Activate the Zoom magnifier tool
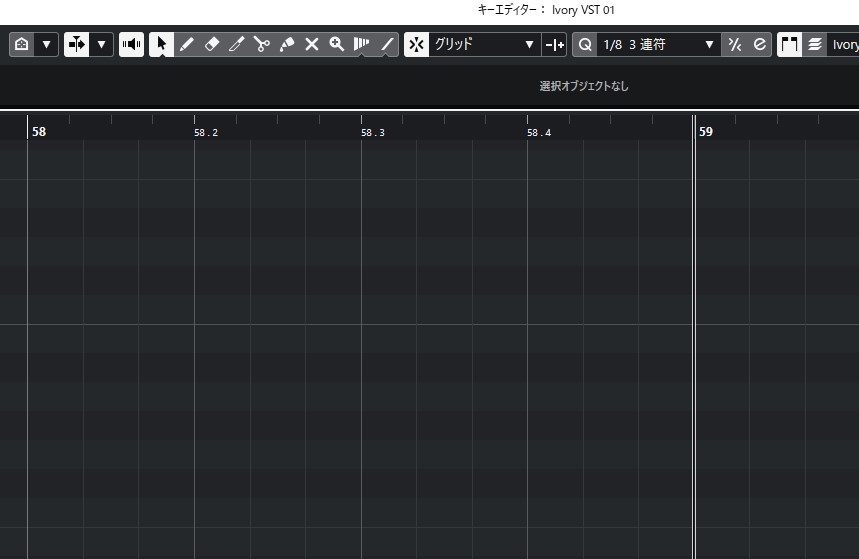This screenshot has height=559, width=859. (x=337, y=45)
